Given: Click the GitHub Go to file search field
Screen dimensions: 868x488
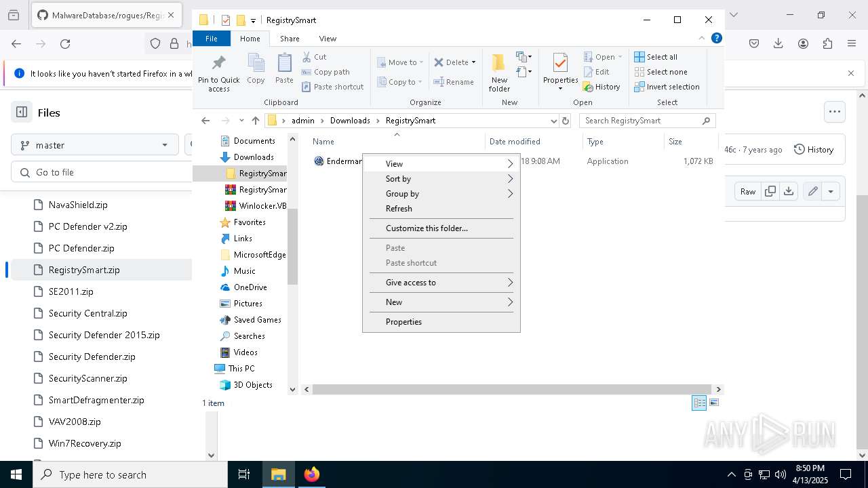Looking at the screenshot, I should pyautogui.click(x=102, y=172).
